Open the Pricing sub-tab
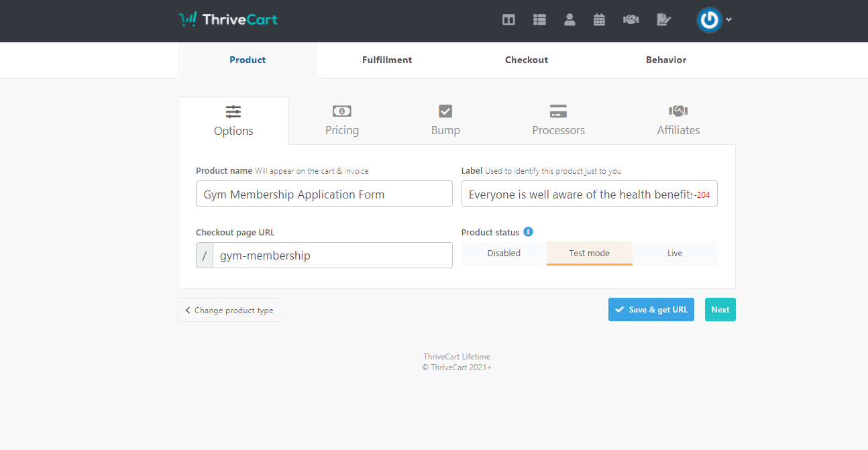 342,121
